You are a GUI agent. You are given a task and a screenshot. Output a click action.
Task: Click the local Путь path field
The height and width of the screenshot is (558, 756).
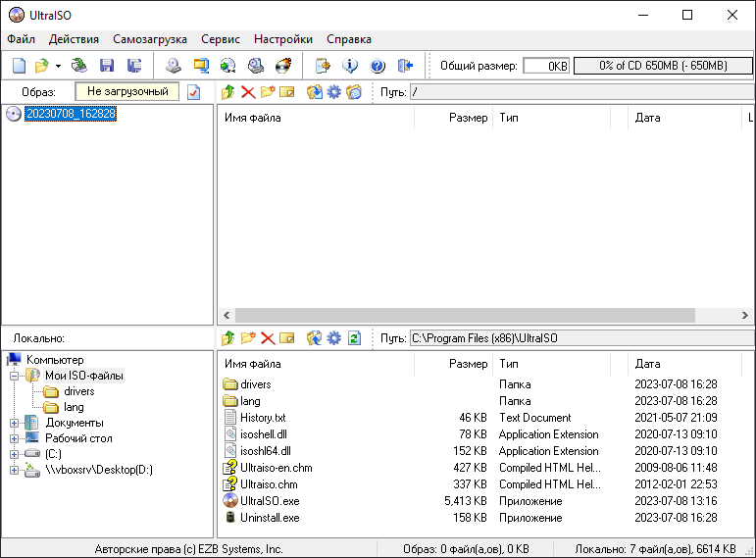(580, 338)
